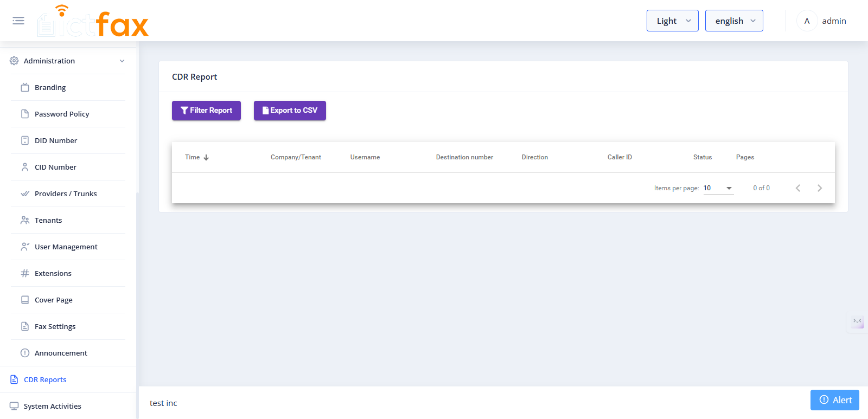Click the Destination number column header
This screenshot has width=868, height=419.
click(x=464, y=157)
